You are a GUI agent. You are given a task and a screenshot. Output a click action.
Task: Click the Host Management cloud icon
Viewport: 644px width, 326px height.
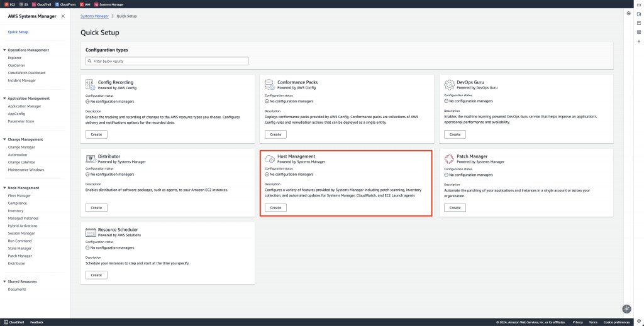coord(270,159)
